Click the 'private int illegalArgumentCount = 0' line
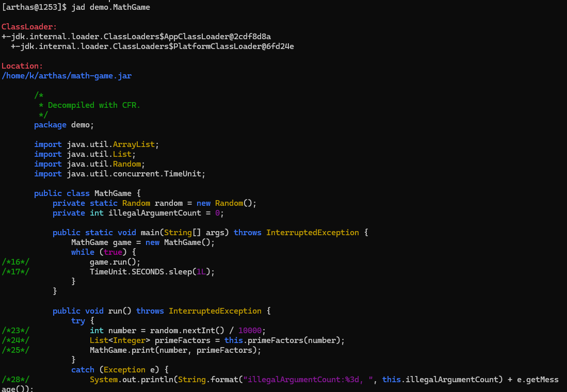Screen dimensions: 567x392 138,213
